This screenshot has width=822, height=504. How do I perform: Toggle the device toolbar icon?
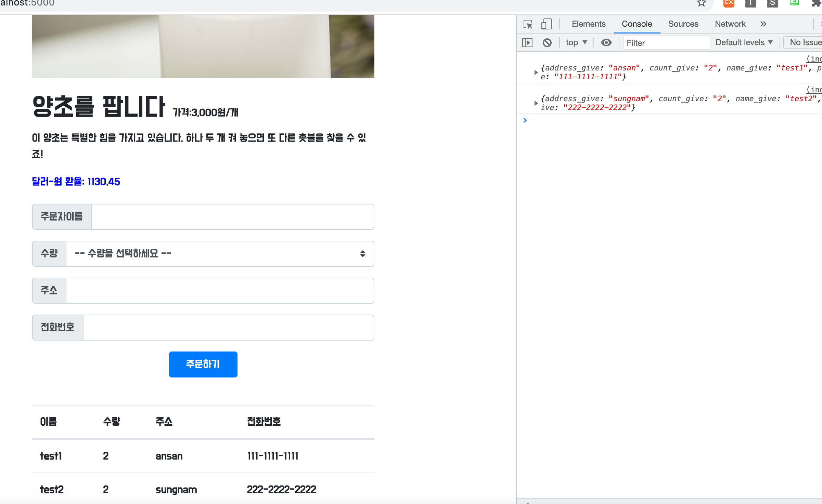(546, 24)
